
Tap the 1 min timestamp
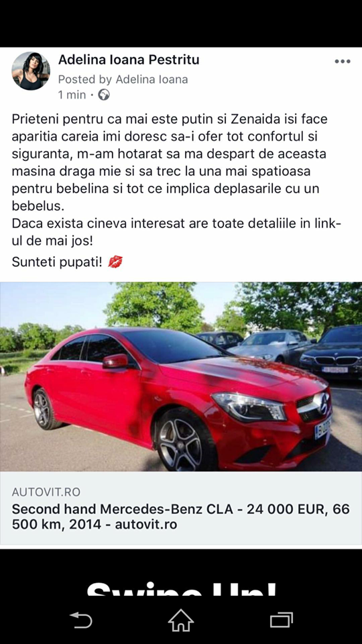click(72, 95)
